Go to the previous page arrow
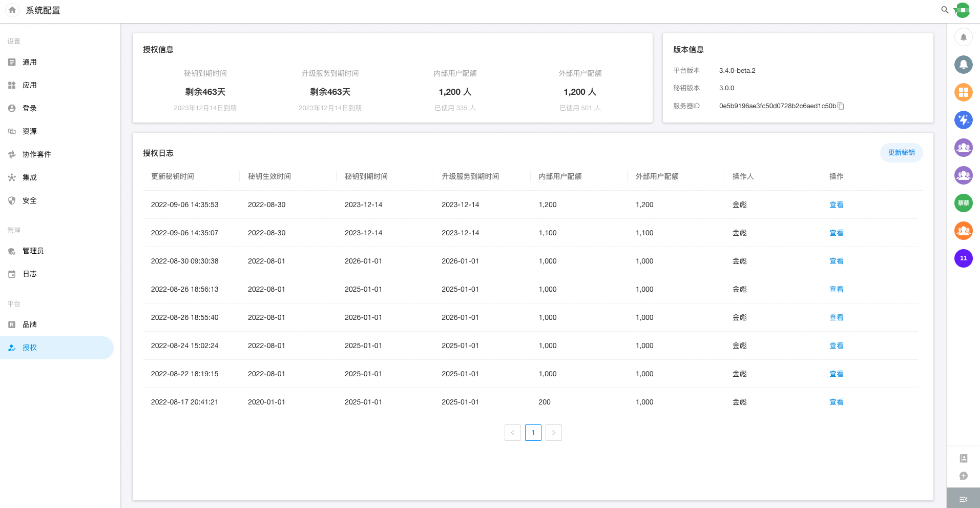980x508 pixels. click(x=512, y=433)
